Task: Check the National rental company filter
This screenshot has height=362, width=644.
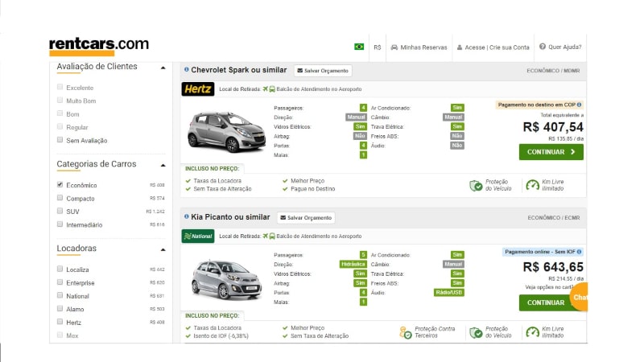Action: [60, 295]
